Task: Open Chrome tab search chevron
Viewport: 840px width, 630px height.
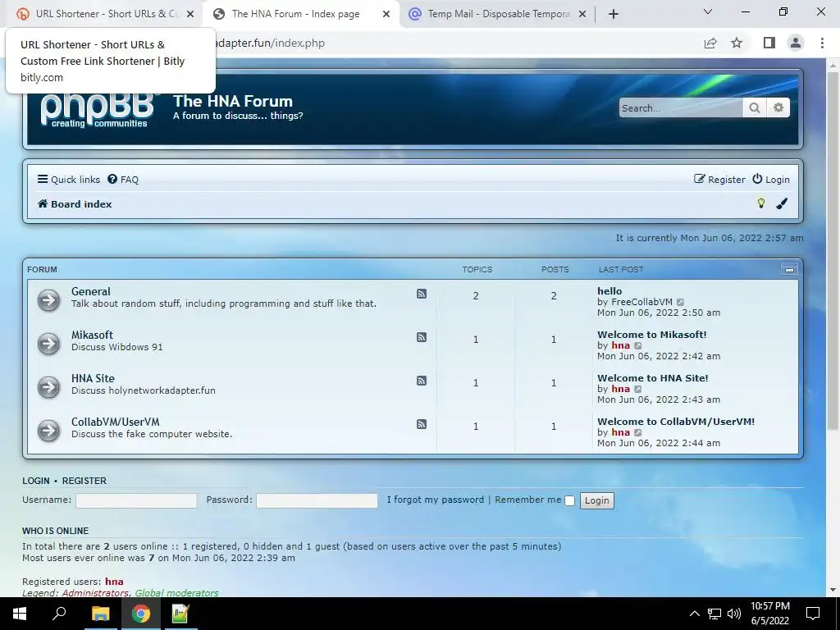Action: click(708, 11)
